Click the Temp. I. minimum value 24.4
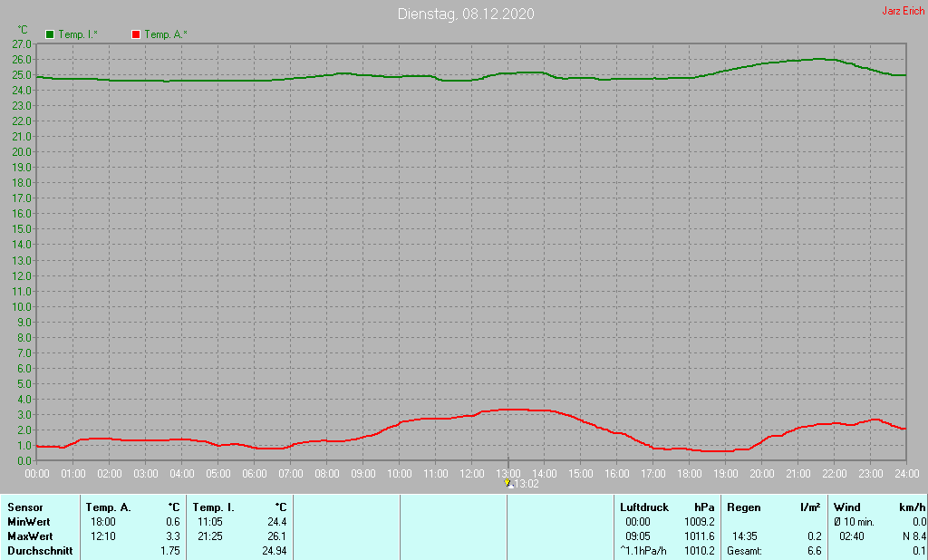Image resolution: width=928 pixels, height=560 pixels. [x=277, y=522]
